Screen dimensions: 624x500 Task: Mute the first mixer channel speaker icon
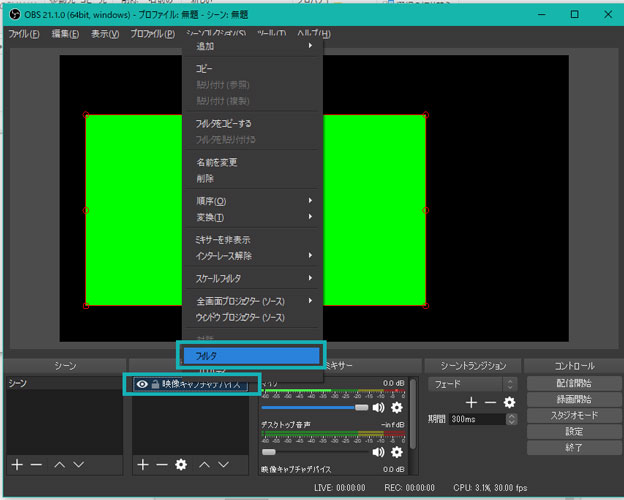pyautogui.click(x=378, y=407)
